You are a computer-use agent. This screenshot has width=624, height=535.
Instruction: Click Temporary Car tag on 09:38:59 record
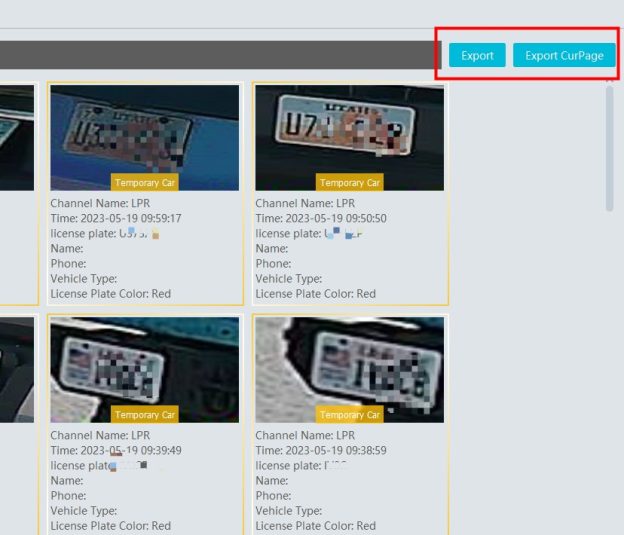pyautogui.click(x=350, y=414)
